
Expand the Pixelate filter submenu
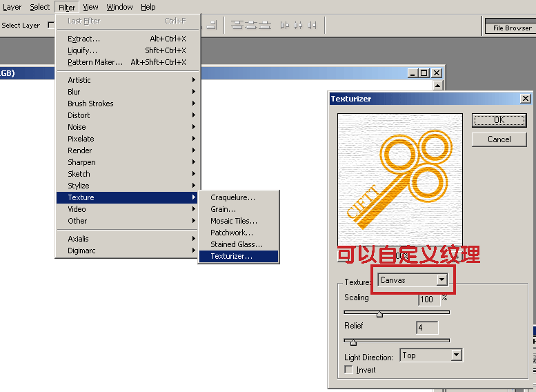128,139
